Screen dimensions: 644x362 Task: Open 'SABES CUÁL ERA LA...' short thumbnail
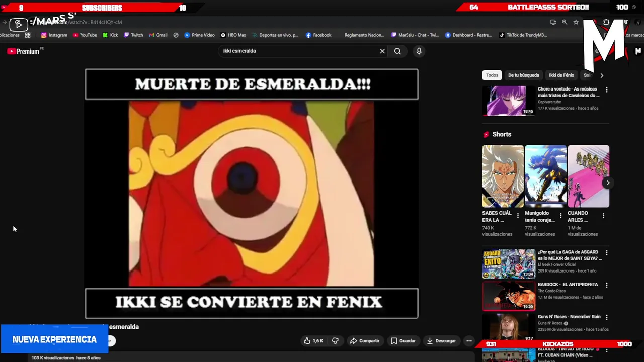pyautogui.click(x=503, y=176)
